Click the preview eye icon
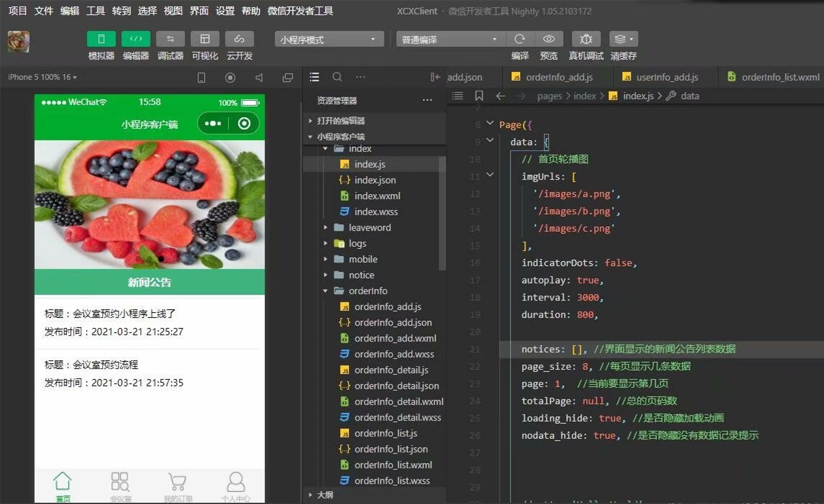Image resolution: width=824 pixels, height=504 pixels. 549,39
